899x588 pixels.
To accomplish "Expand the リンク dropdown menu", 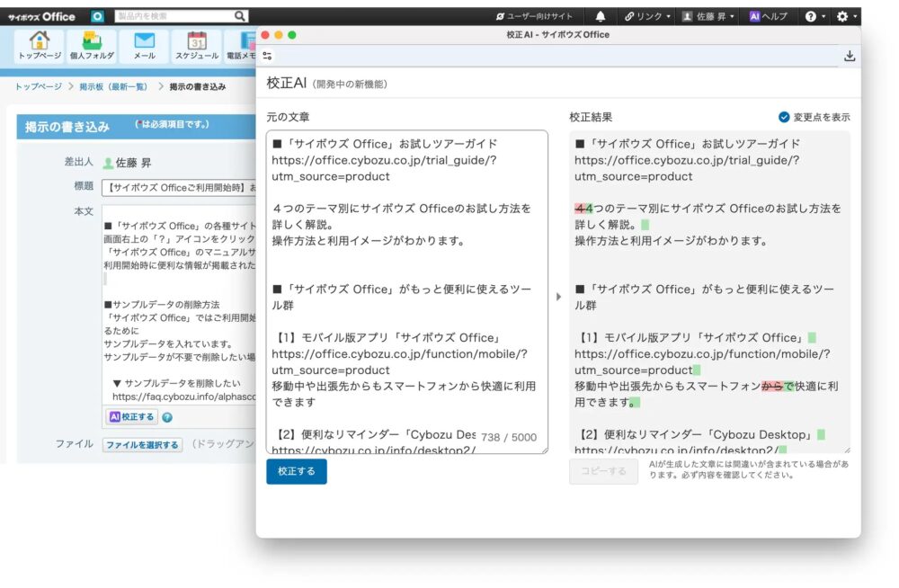I will tap(647, 16).
